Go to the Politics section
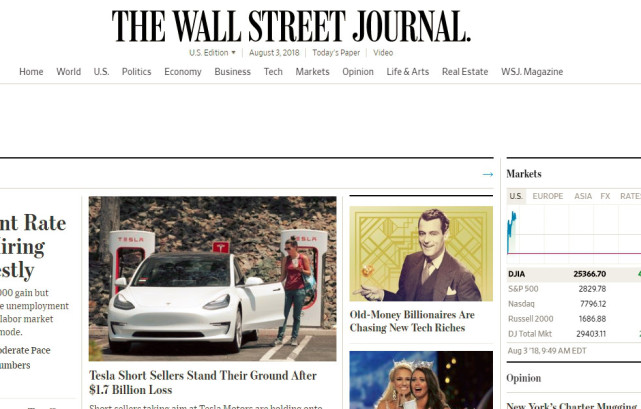Image resolution: width=641 pixels, height=409 pixels. [x=136, y=72]
